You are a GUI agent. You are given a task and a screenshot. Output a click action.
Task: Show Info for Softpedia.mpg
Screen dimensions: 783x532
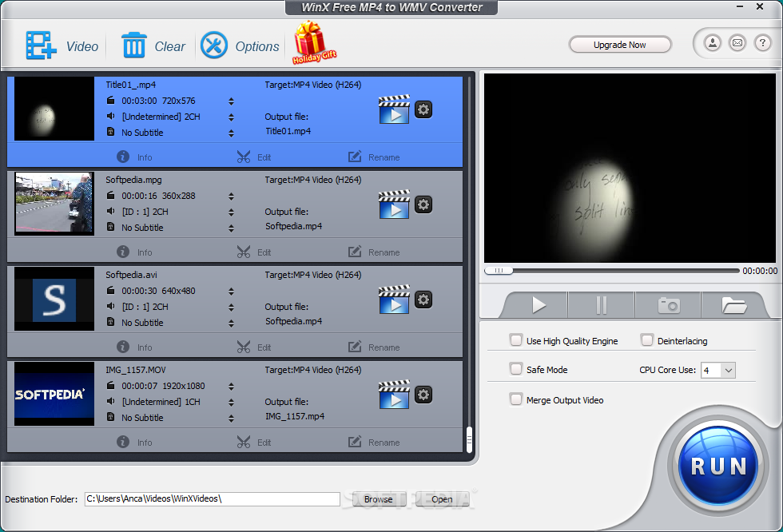click(134, 252)
